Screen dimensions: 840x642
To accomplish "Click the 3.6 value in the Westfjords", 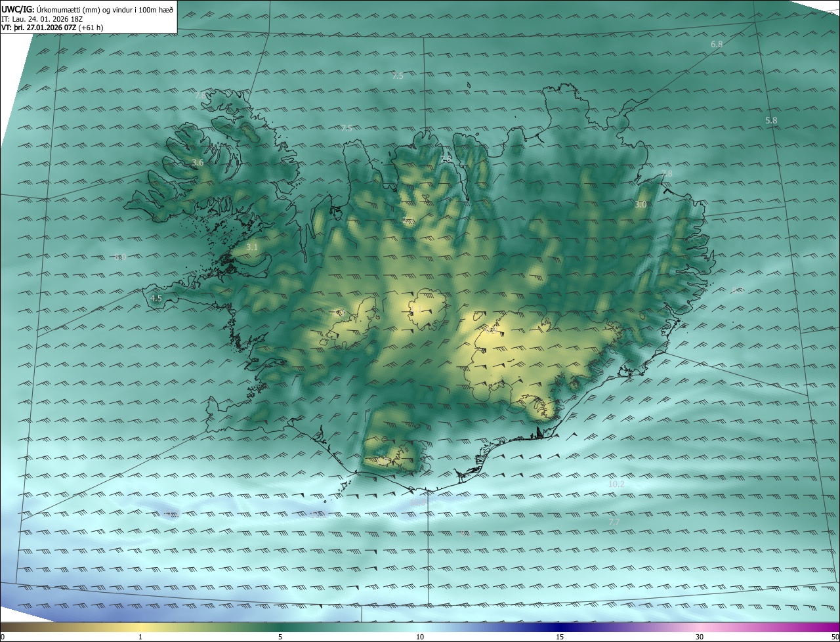I will coord(198,162).
